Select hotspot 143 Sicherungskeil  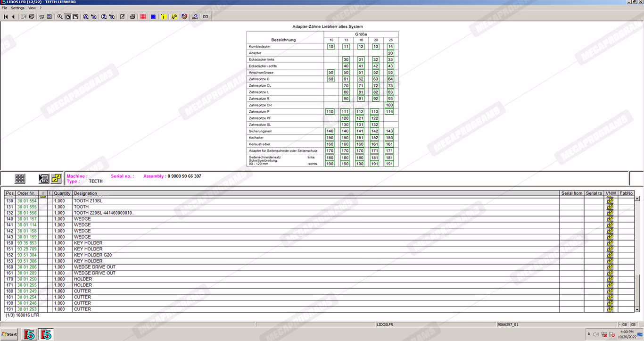(x=389, y=131)
